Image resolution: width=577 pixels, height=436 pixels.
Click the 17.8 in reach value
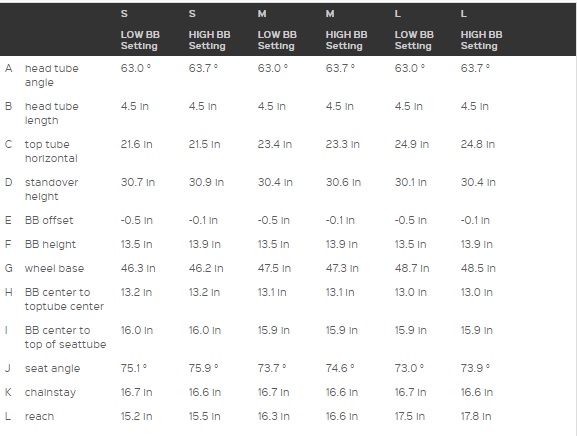476,416
